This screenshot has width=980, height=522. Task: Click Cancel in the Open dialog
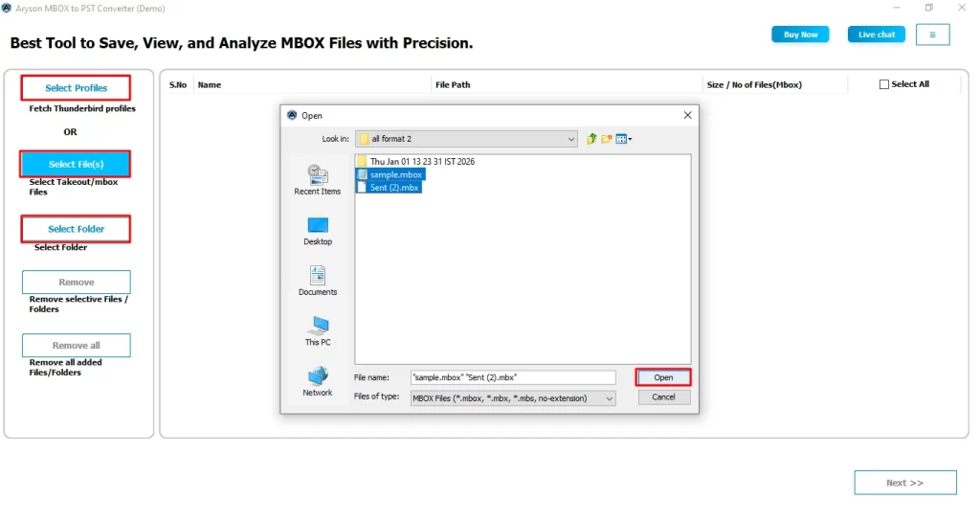pos(663,397)
